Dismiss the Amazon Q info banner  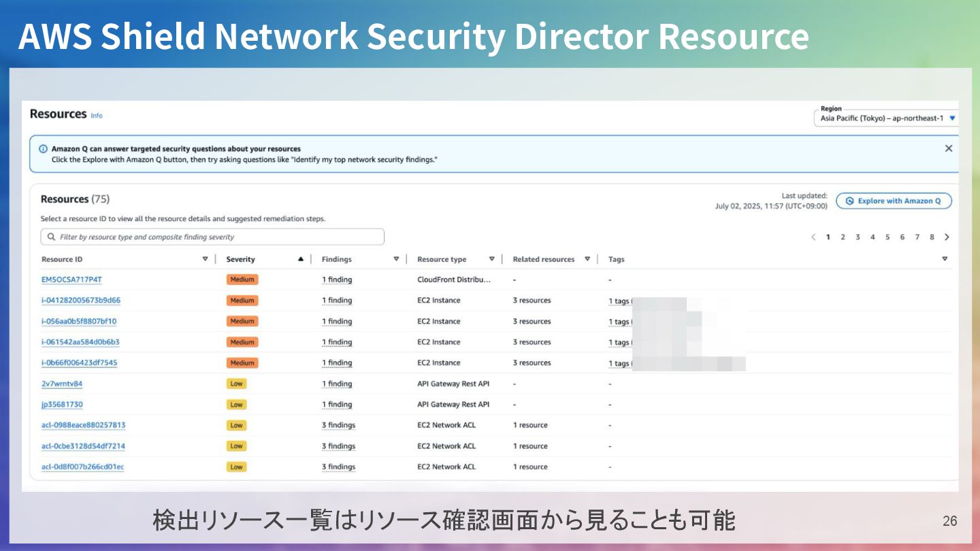point(948,148)
